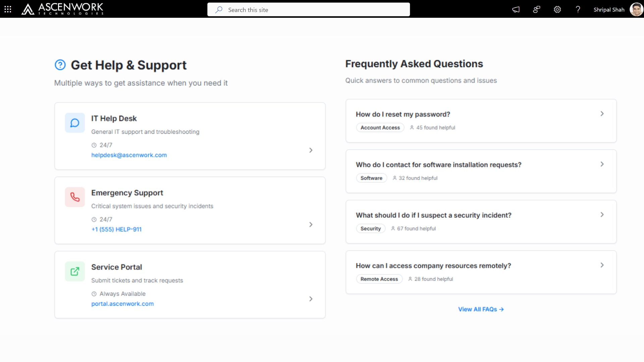Expand the password reset FAQ chevron
644x362 pixels.
[602, 114]
